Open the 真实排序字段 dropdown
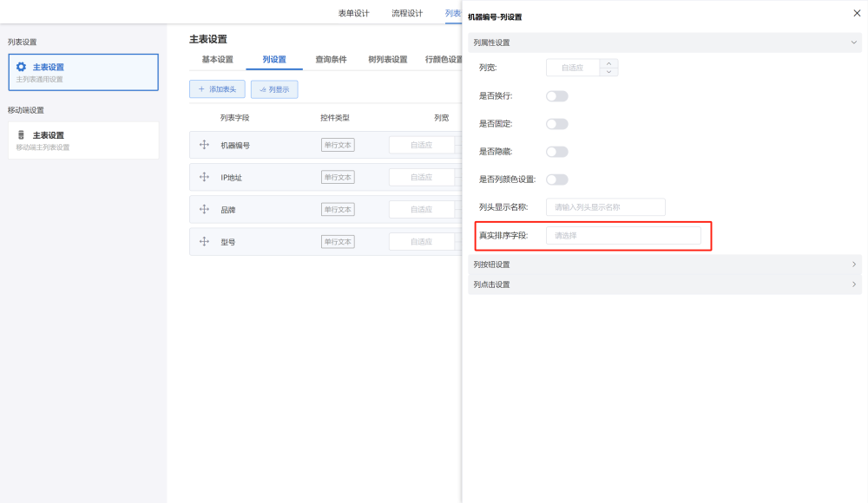The height and width of the screenshot is (503, 868). [622, 235]
